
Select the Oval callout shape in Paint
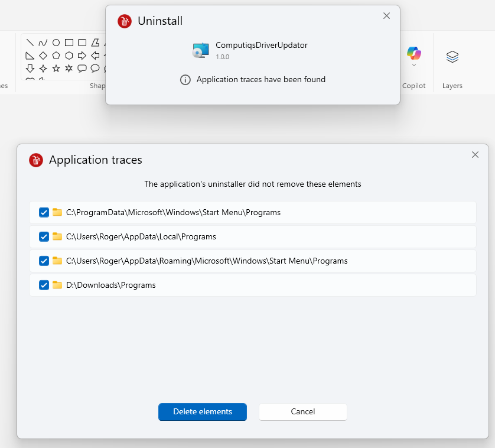tap(95, 68)
